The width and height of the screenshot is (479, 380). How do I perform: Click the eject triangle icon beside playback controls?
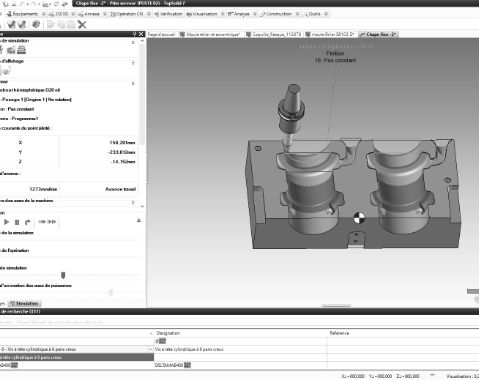139,221
